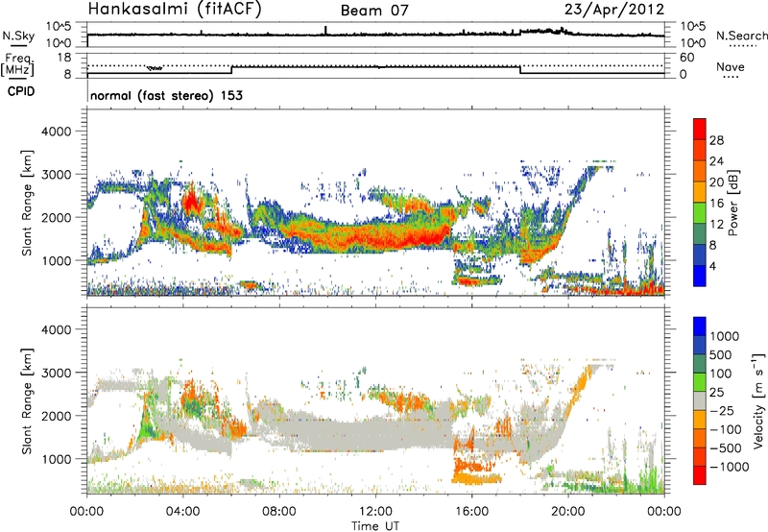Click the '28' label on power colorbar
This screenshot has width=768, height=532.
(x=716, y=140)
